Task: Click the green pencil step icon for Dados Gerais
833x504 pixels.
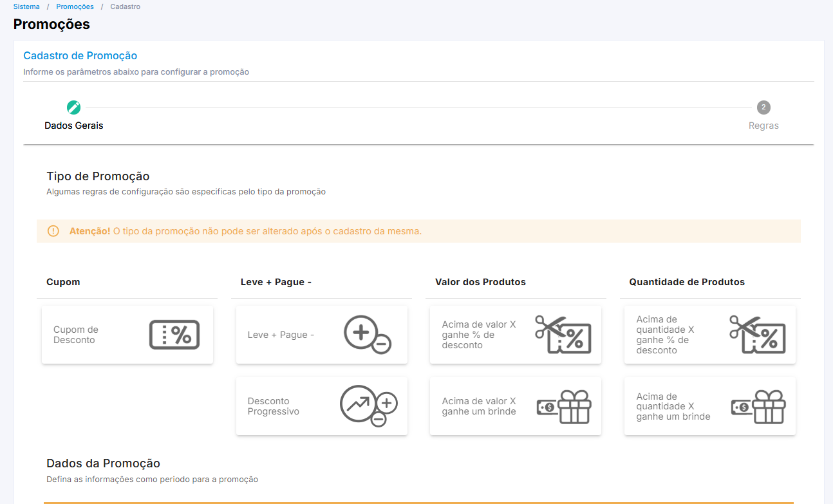Action: [x=74, y=107]
